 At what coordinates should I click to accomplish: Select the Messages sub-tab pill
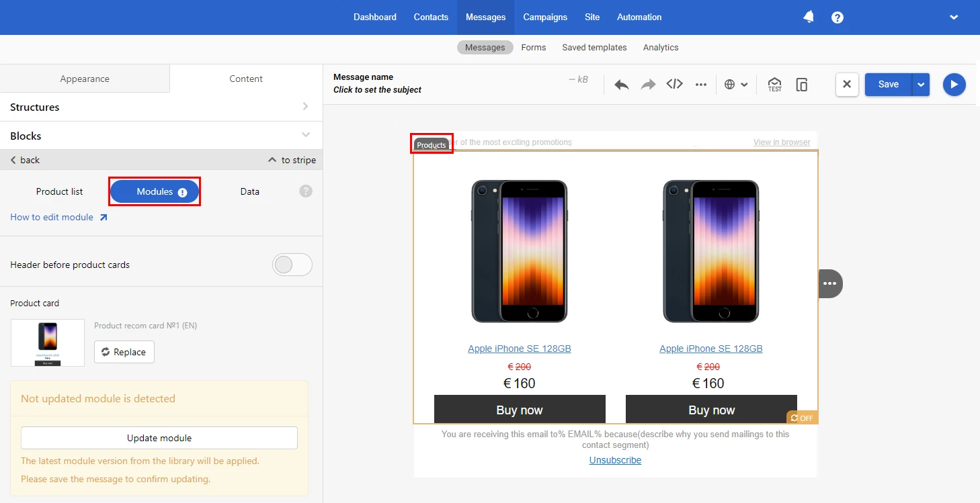485,48
